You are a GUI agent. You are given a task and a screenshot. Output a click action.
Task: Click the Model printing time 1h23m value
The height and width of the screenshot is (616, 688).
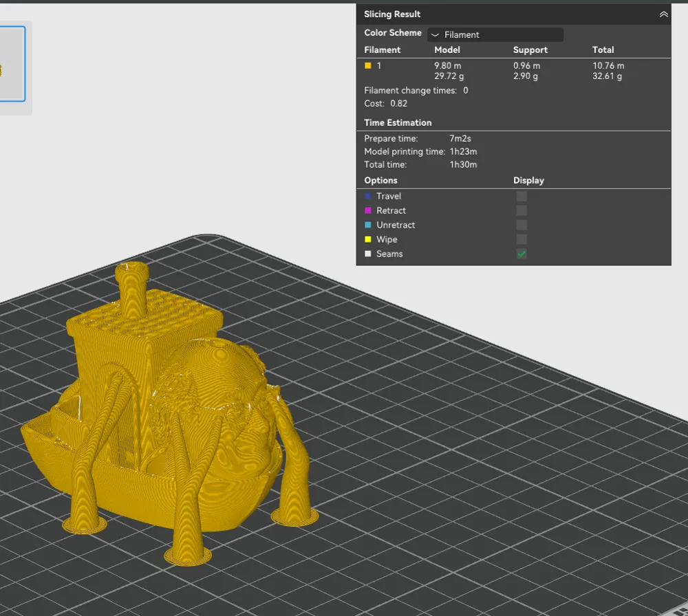point(463,152)
